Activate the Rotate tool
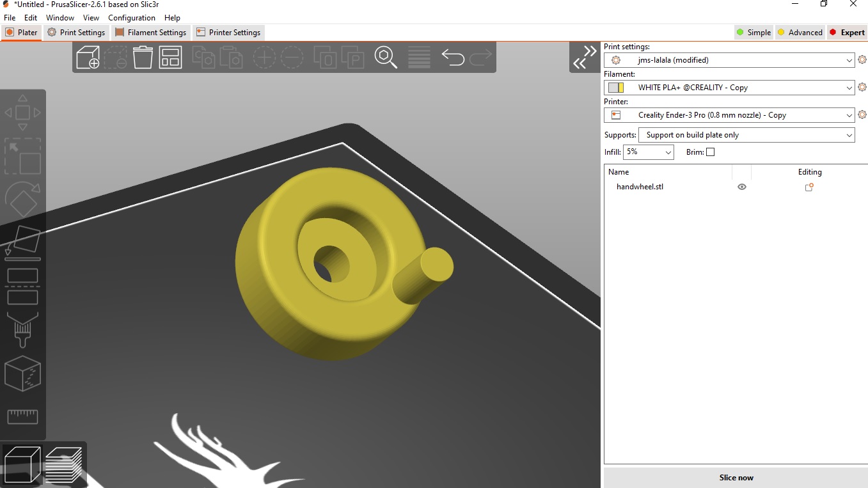The width and height of the screenshot is (868, 488). (x=22, y=198)
